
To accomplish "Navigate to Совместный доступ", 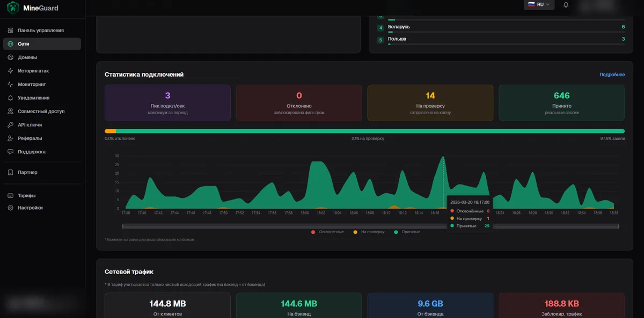I will (x=42, y=112).
